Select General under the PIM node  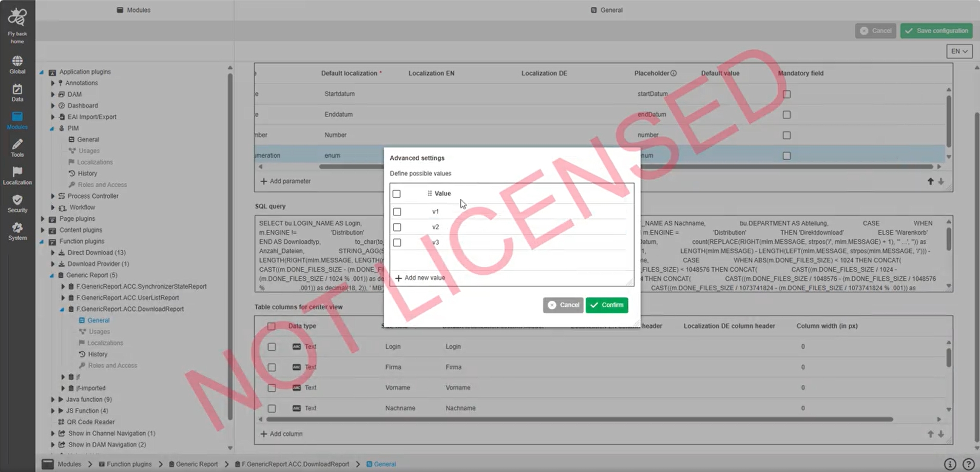point(88,140)
